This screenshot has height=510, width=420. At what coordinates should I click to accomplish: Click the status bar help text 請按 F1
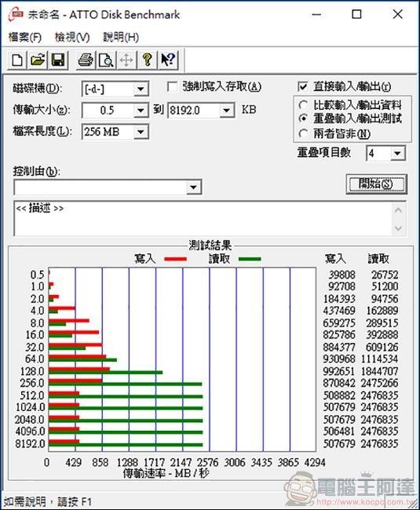coord(75,502)
